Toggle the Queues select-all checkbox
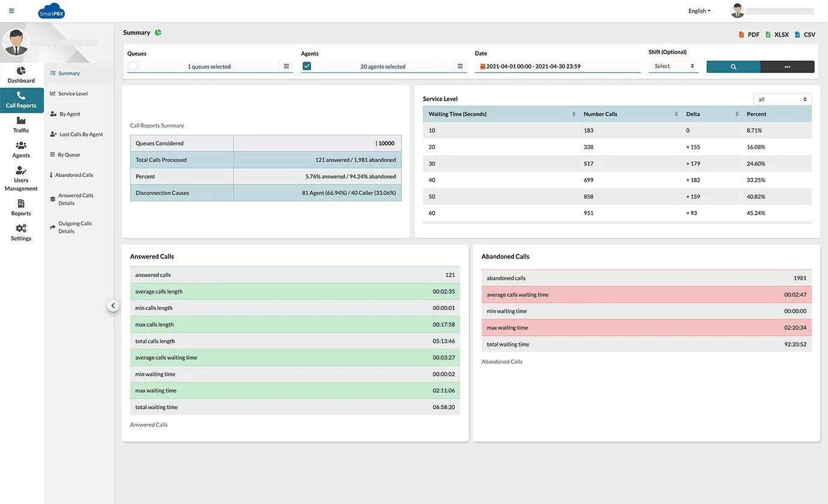The width and height of the screenshot is (828, 504). click(x=133, y=66)
